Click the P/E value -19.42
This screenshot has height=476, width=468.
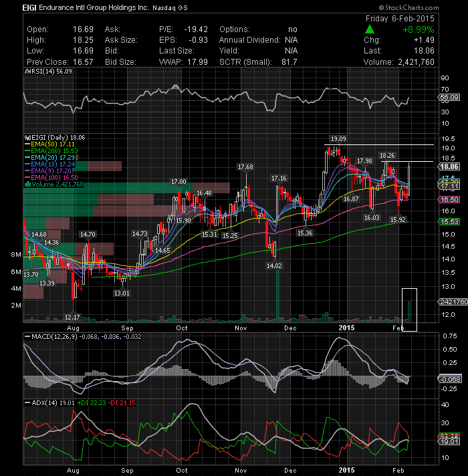click(x=196, y=29)
